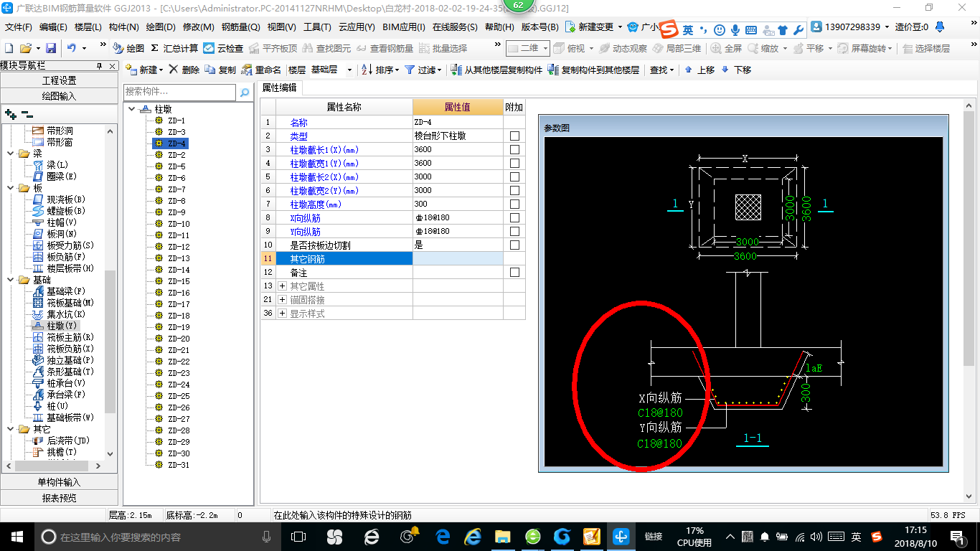Click the 绘图输入 navigator button
980x551 pixels.
point(59,95)
